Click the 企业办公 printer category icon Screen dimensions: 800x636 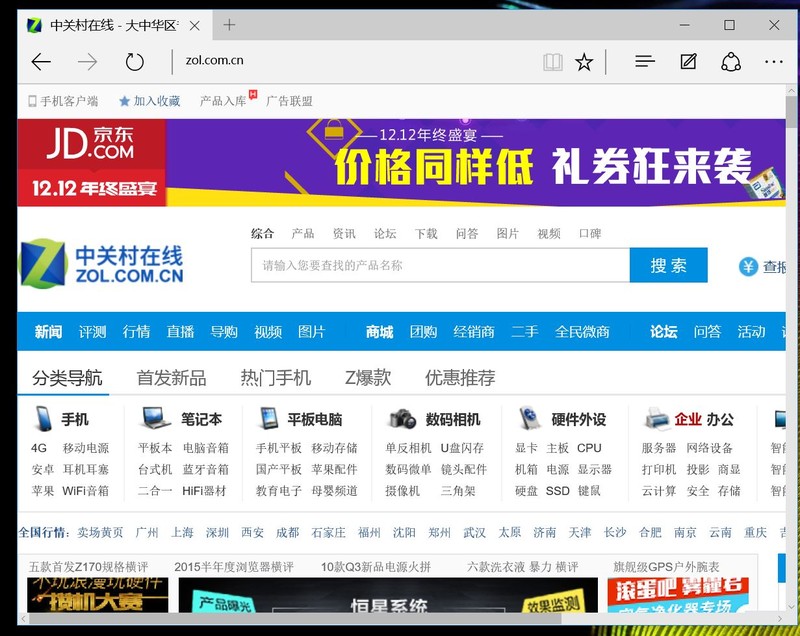click(x=657, y=419)
